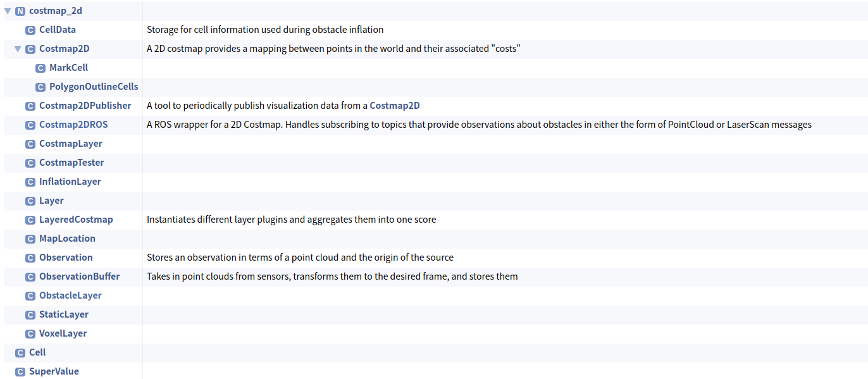
Task: Collapse the Costmap2D class entry
Action: (18, 48)
